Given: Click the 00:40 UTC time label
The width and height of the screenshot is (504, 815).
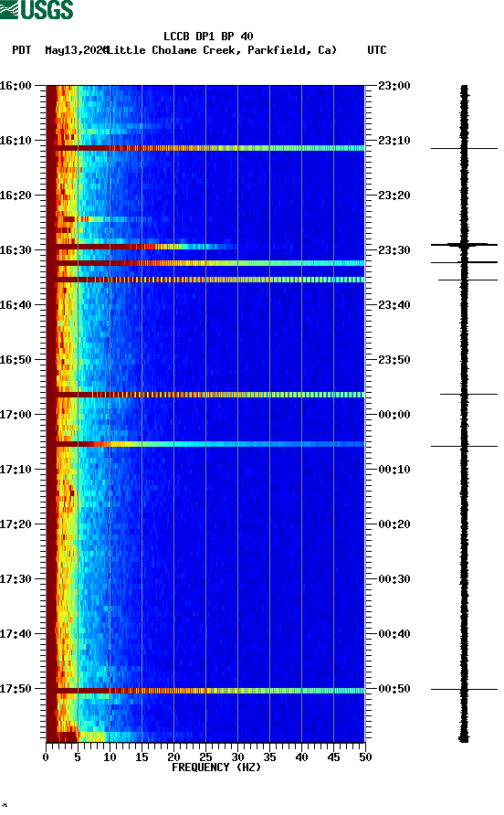Looking at the screenshot, I should coord(394,634).
